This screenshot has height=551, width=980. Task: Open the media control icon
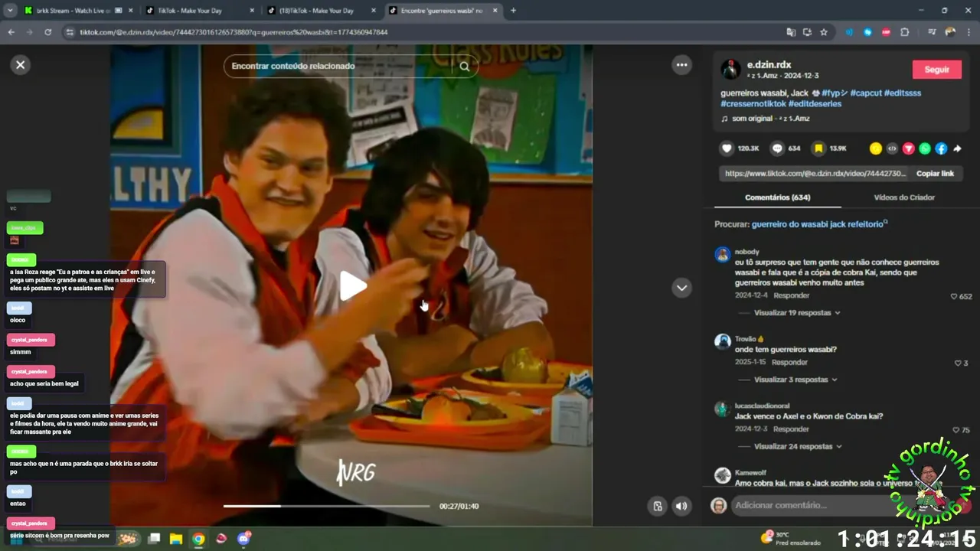[931, 32]
